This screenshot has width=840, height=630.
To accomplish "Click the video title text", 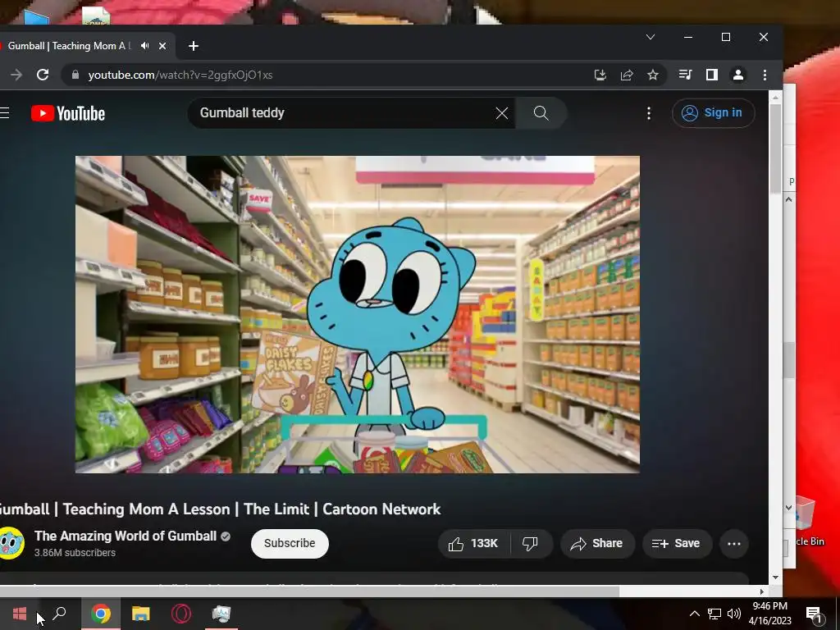I will coord(220,509).
